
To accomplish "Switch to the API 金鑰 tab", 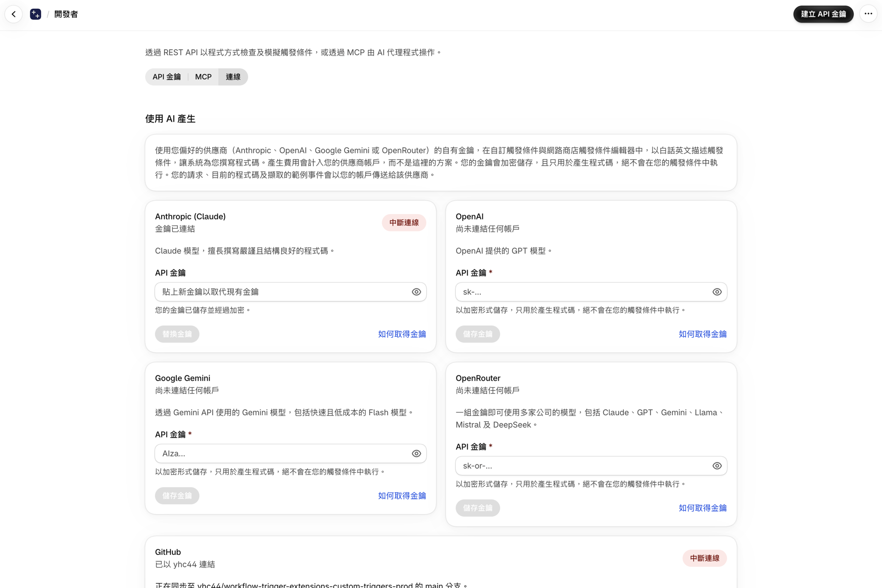I will pos(166,77).
